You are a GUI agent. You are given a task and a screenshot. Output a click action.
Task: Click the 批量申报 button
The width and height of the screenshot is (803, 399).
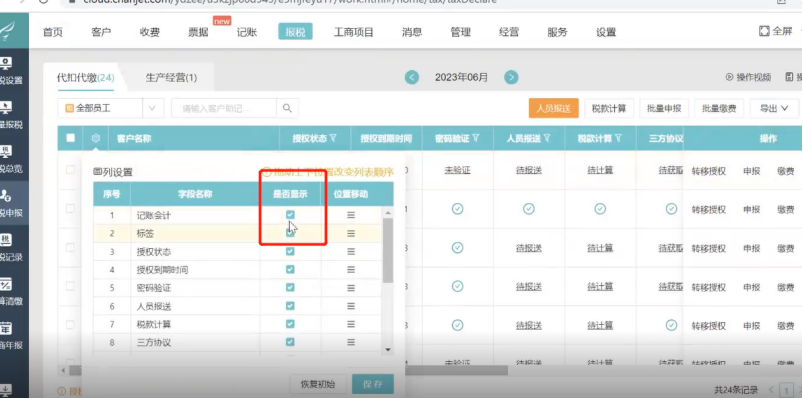(x=664, y=109)
